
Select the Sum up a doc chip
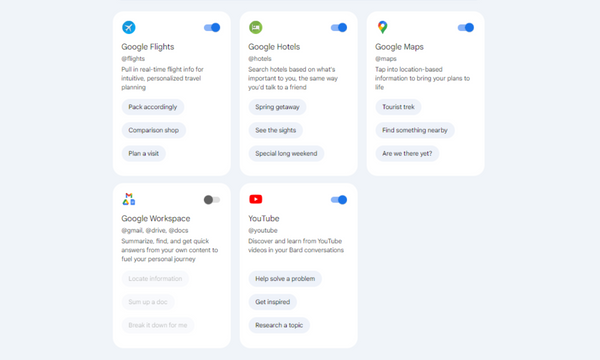(x=148, y=302)
